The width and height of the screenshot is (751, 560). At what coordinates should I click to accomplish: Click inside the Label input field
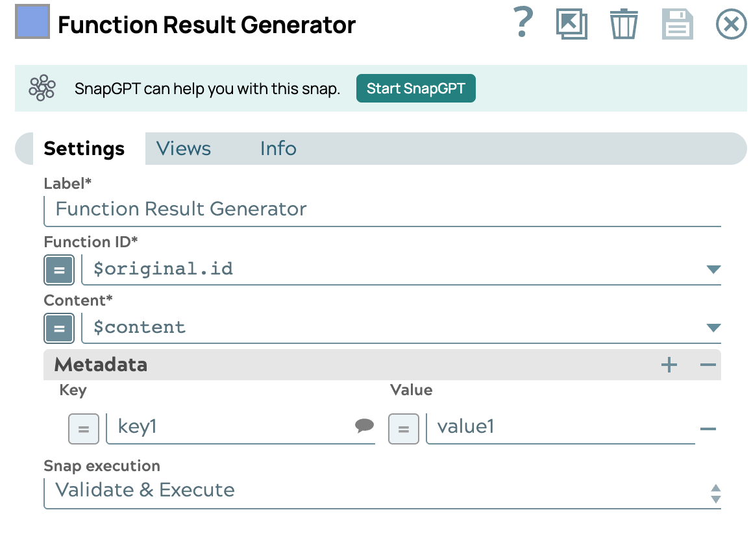click(260, 209)
